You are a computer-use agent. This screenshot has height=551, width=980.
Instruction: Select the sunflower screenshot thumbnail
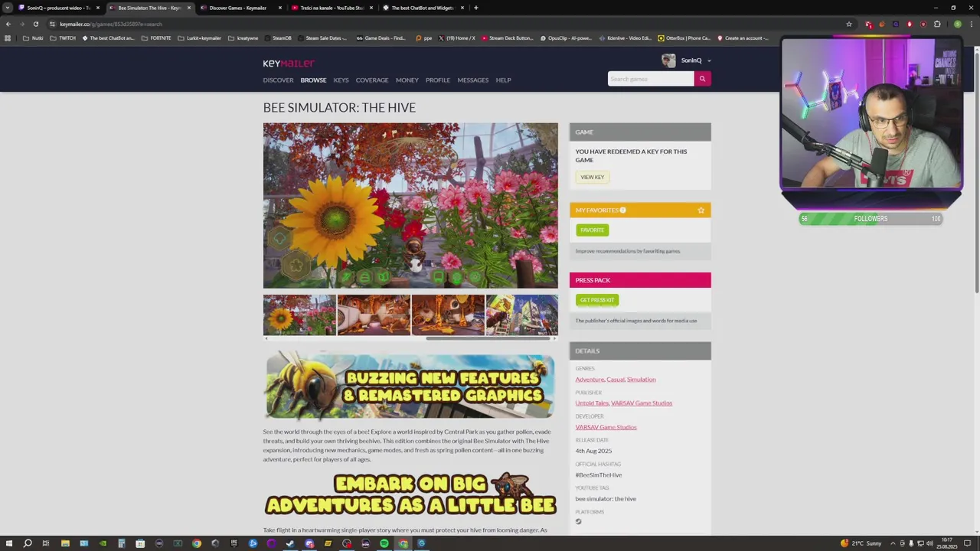pos(299,315)
